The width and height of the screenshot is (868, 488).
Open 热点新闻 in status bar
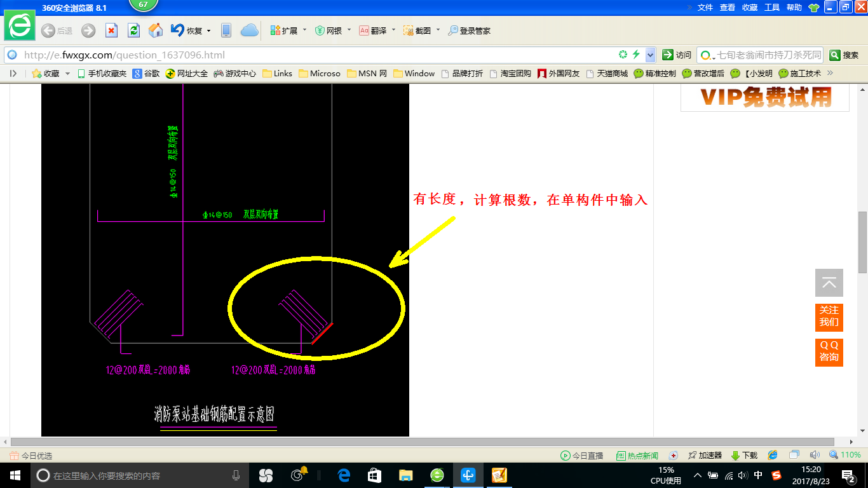pyautogui.click(x=637, y=456)
